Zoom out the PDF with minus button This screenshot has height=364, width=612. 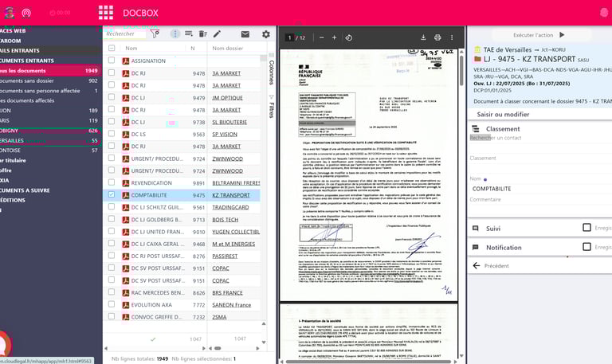322,37
